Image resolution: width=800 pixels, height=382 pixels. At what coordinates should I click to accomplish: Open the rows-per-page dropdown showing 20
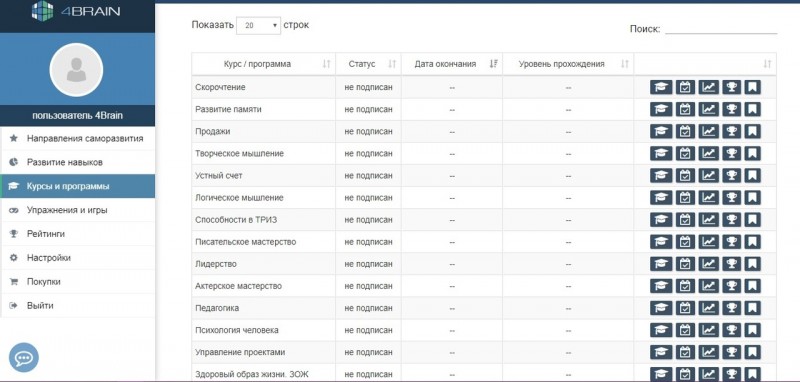[258, 25]
